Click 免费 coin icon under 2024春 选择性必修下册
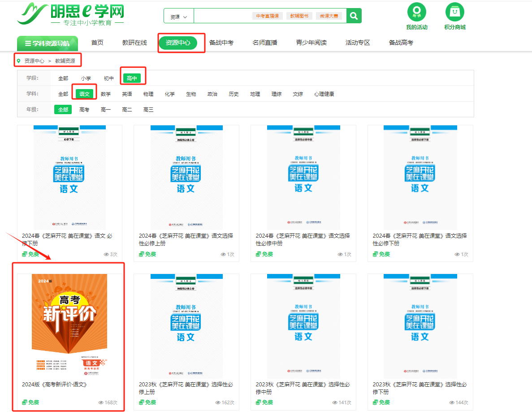 point(375,254)
